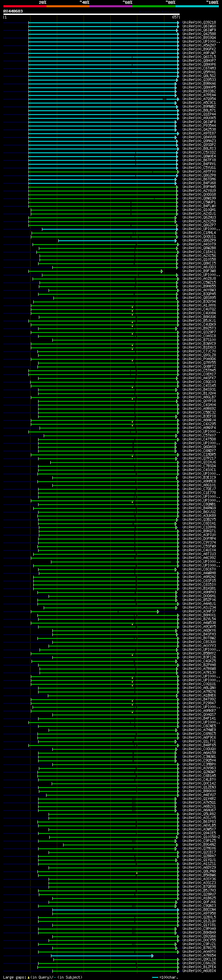This screenshot has width=222, height=980.
Task: Open hit UniRef100_Q6IWG0
Action: point(199,26)
